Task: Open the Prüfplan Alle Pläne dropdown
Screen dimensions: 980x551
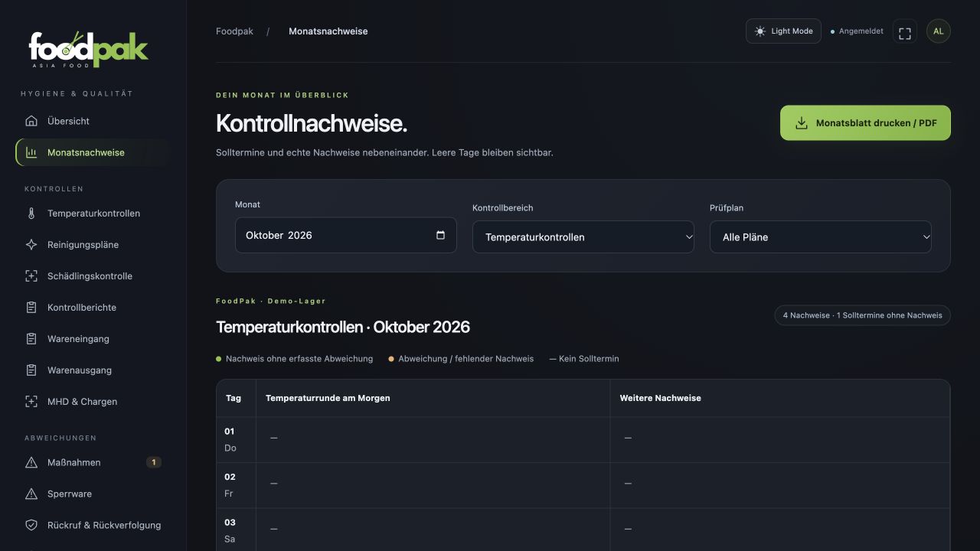Action: click(x=821, y=237)
